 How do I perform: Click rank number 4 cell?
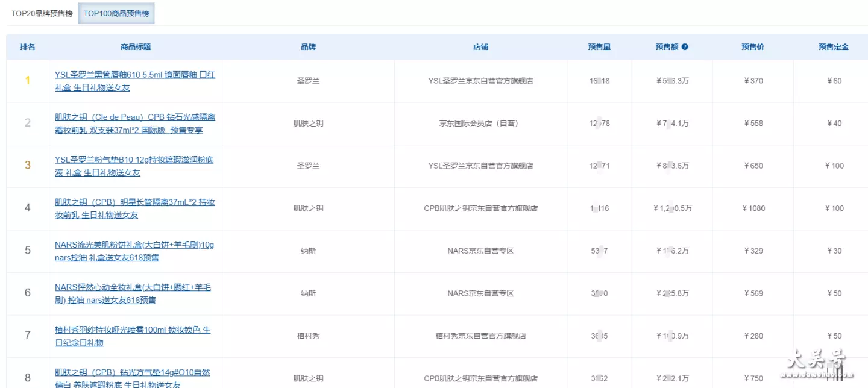click(28, 208)
